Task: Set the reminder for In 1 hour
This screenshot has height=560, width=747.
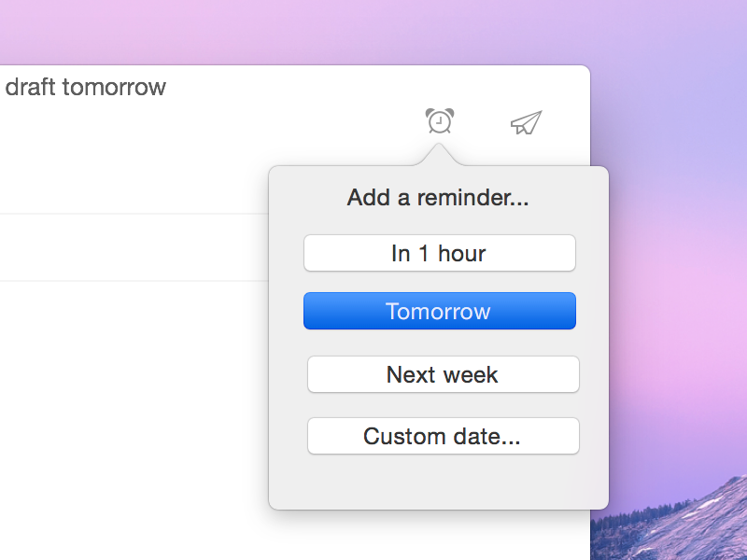Action: point(439,253)
